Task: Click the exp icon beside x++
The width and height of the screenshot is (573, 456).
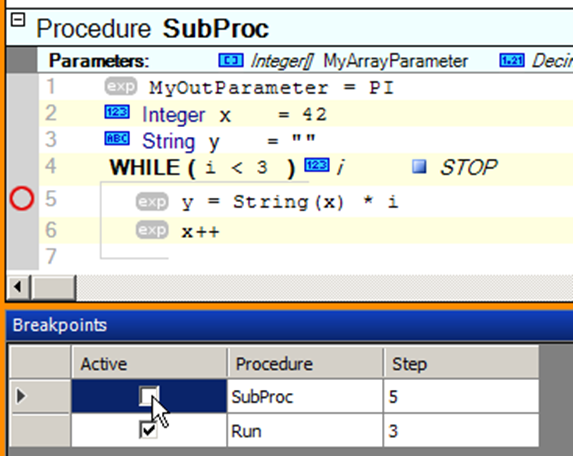Action: click(152, 230)
